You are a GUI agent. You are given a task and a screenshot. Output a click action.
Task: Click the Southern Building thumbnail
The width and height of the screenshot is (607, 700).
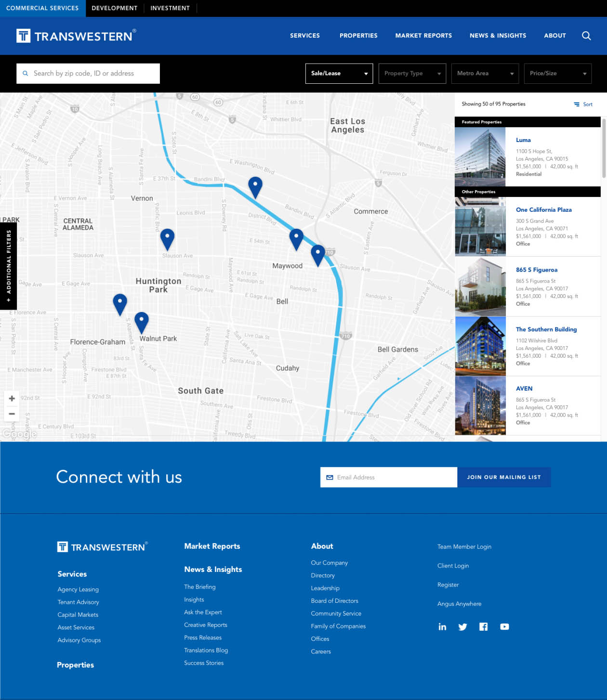(x=480, y=346)
